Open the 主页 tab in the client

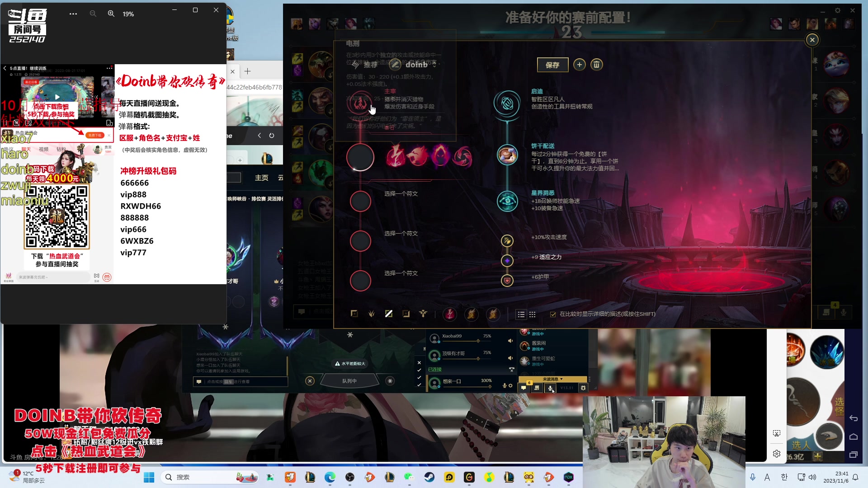coord(261,178)
